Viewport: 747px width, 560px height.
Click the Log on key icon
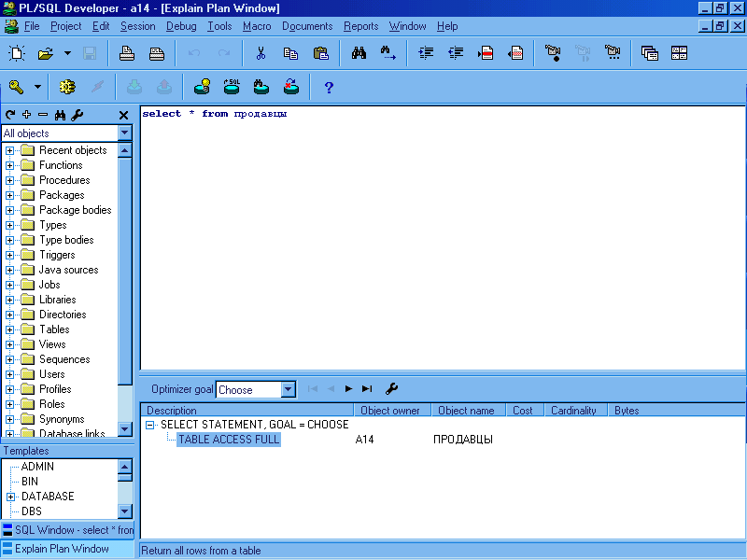(16, 87)
